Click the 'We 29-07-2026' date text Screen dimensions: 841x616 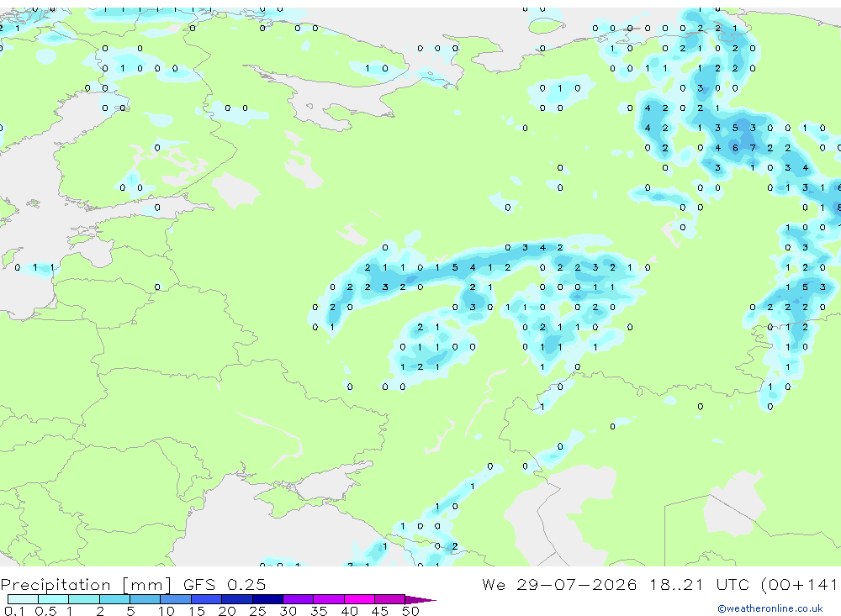pos(559,584)
